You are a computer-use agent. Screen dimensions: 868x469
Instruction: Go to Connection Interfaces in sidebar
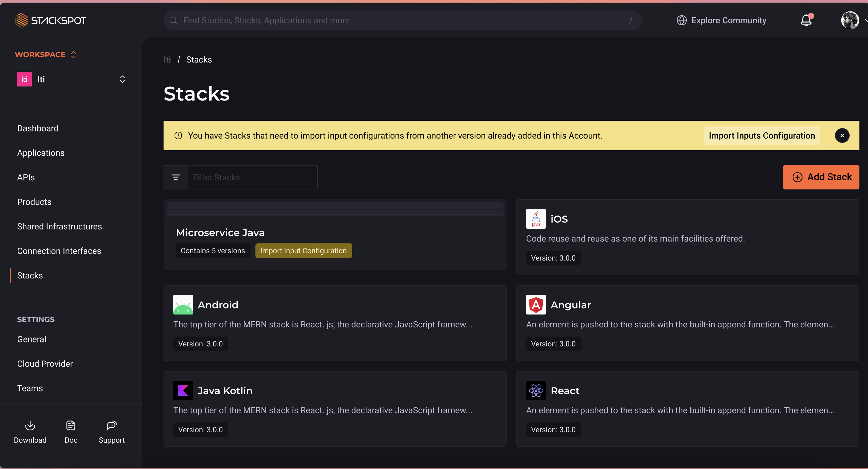(59, 251)
